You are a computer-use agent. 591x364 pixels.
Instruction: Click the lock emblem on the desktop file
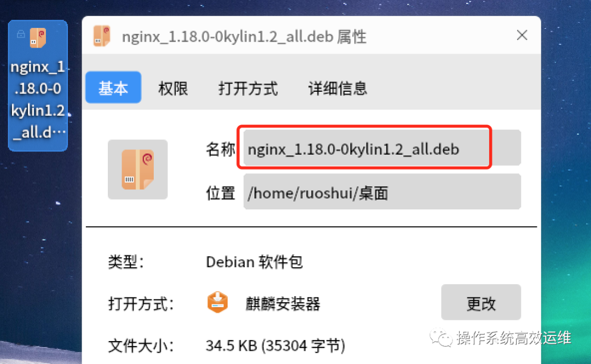(21, 34)
